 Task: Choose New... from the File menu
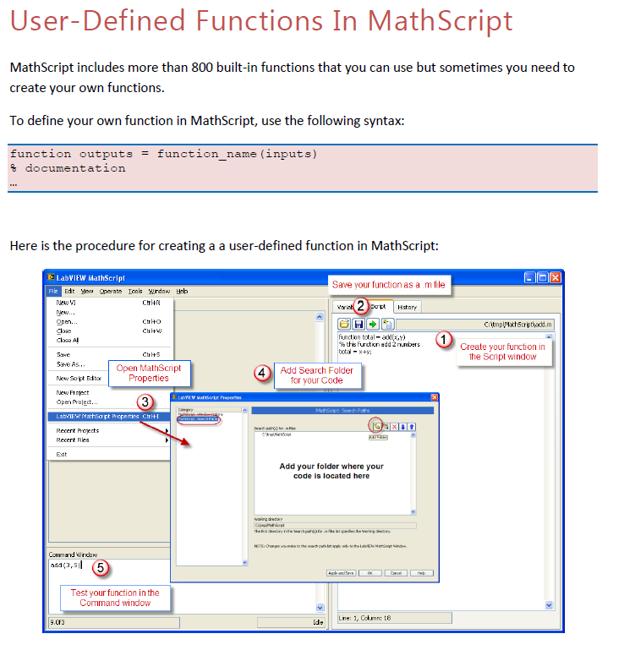[x=109, y=312]
